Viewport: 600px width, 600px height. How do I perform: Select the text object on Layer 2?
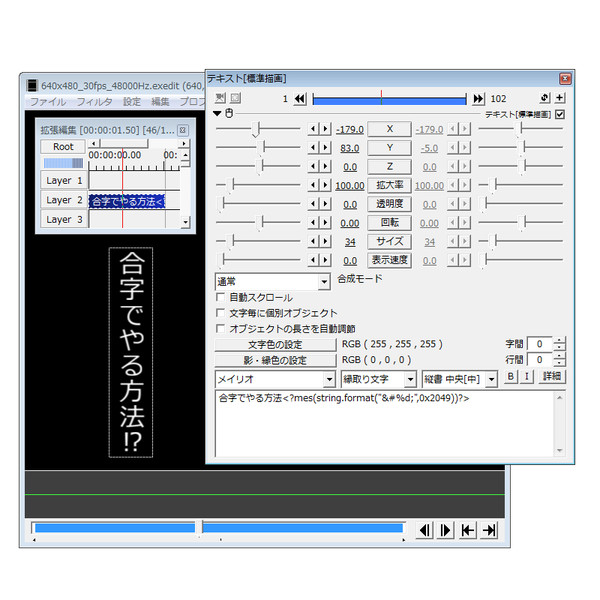click(127, 201)
